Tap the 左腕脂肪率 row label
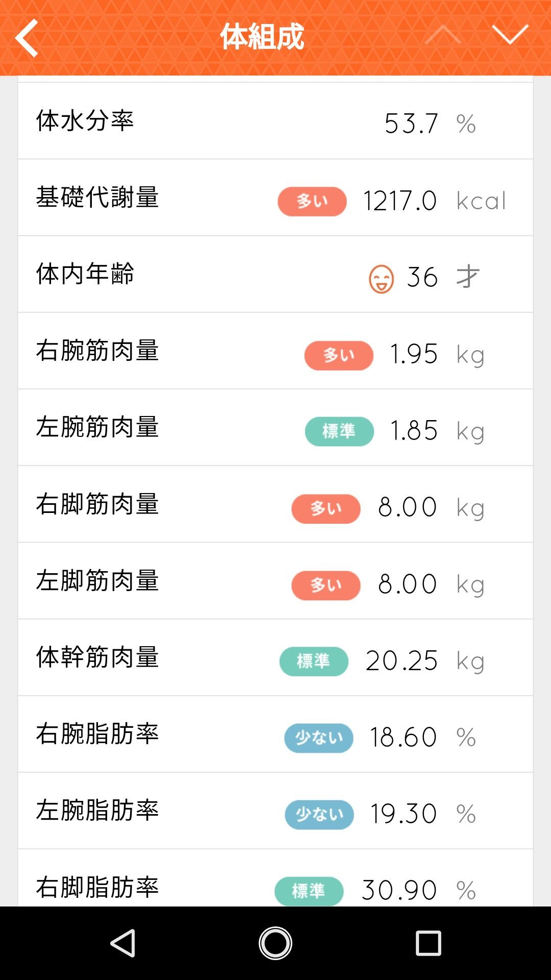The height and width of the screenshot is (980, 551). tap(97, 810)
